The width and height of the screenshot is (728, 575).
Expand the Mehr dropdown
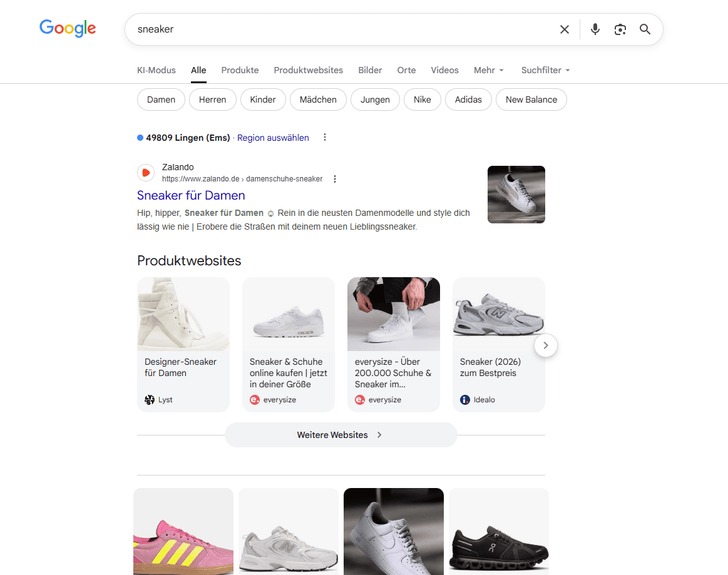pyautogui.click(x=489, y=70)
